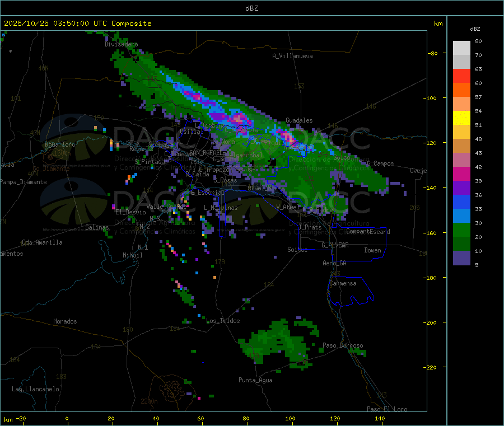Click the Lag.Llancanelo map label
The image size is (504, 426).
[x=36, y=389]
